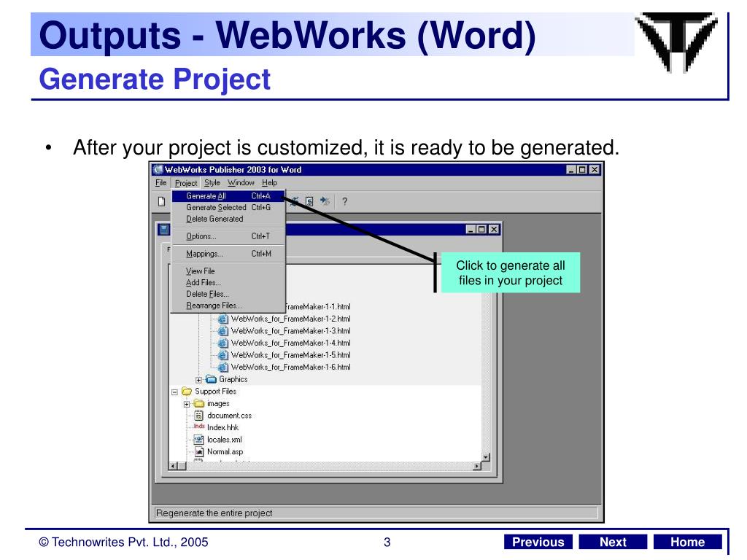Click the IE icon beside FrameMaker-1-3.html
This screenshot has width=747, height=560.
point(222,330)
